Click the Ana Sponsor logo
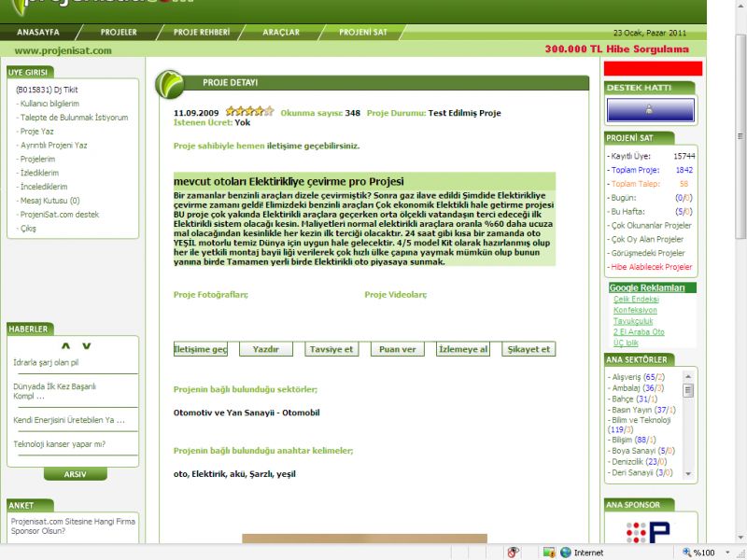 649,534
